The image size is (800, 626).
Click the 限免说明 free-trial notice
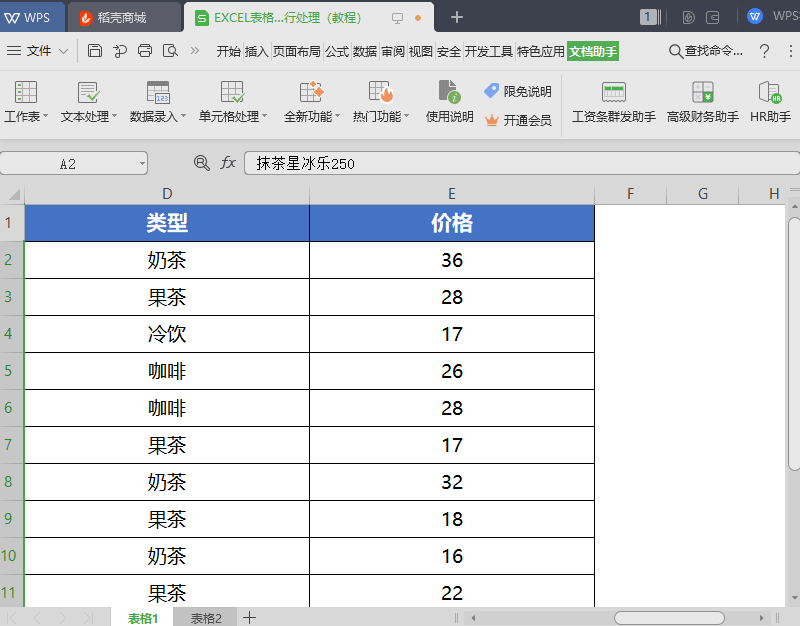point(525,90)
